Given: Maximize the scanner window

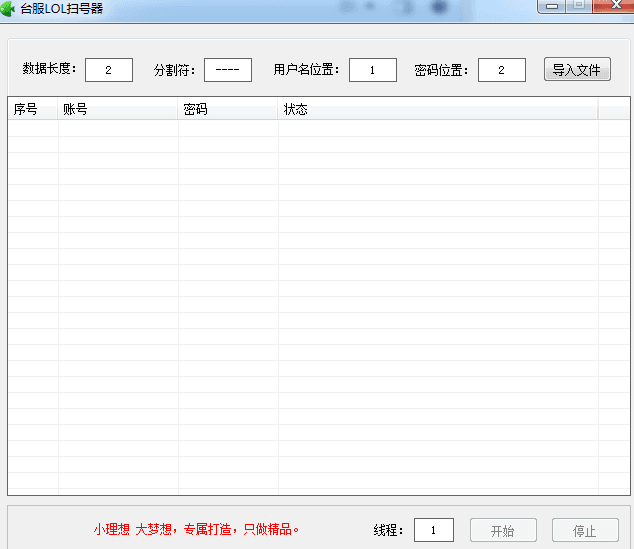Looking at the screenshot, I should click(578, 5).
